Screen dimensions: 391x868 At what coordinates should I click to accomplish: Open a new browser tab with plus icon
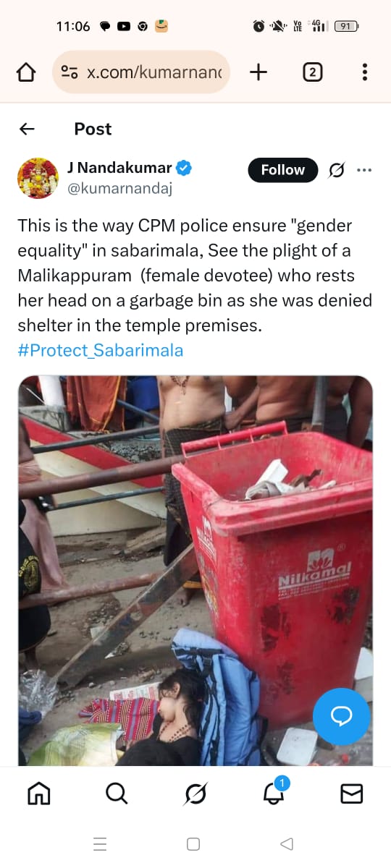coord(258,72)
